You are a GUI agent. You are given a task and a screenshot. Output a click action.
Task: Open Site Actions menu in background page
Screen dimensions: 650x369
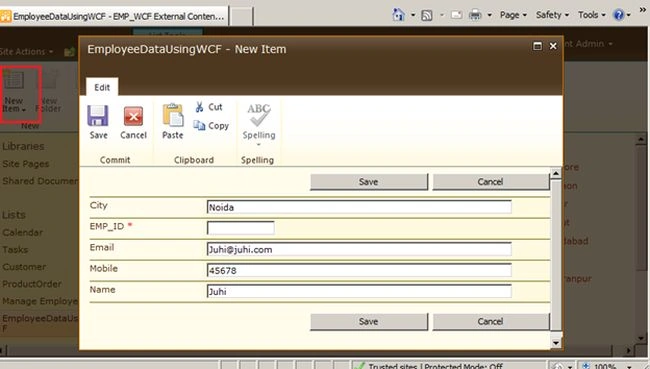pyautogui.click(x=27, y=52)
